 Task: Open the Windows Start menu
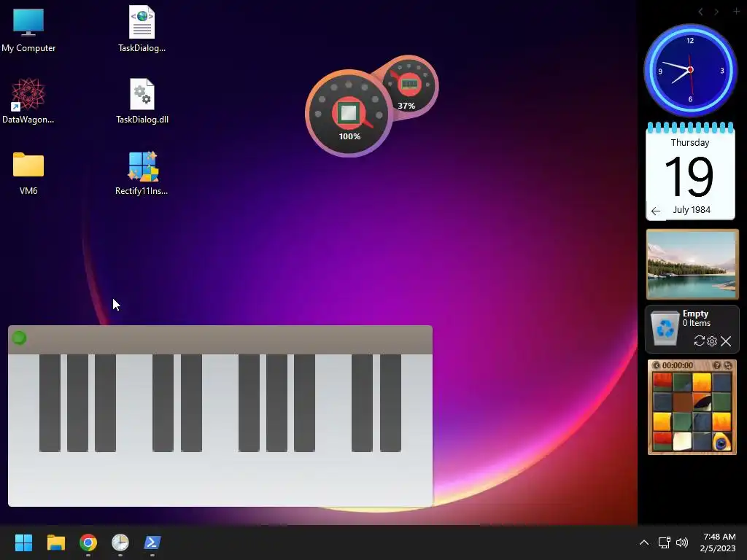pyautogui.click(x=23, y=542)
